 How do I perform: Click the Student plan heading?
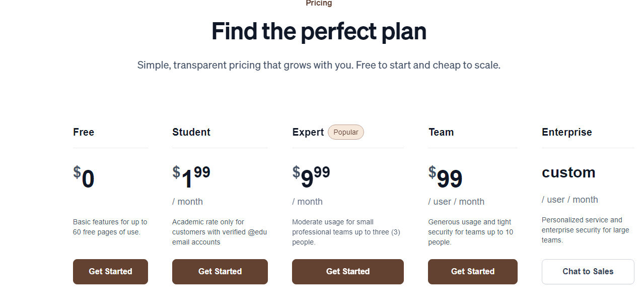[191, 132]
